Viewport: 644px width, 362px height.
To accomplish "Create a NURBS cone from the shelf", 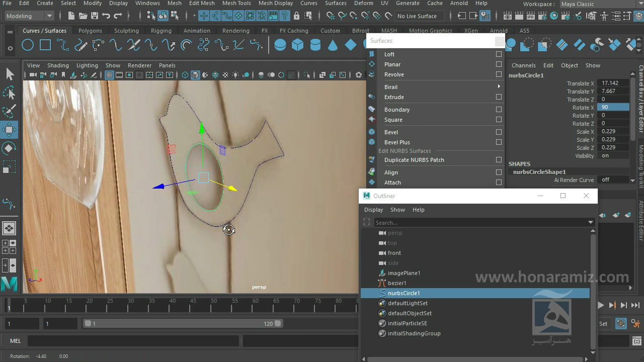I will click(x=333, y=45).
